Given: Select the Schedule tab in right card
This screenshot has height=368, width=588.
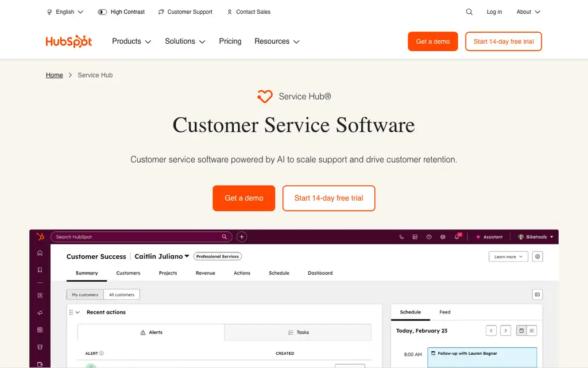Looking at the screenshot, I should (410, 312).
